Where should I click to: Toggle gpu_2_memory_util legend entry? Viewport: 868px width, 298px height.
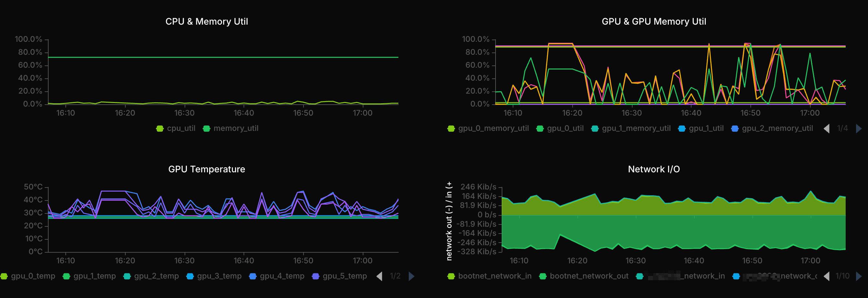[772, 129]
